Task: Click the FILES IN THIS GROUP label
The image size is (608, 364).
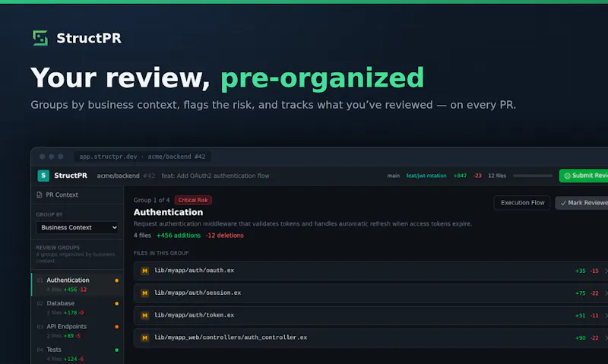Action: coord(161,253)
